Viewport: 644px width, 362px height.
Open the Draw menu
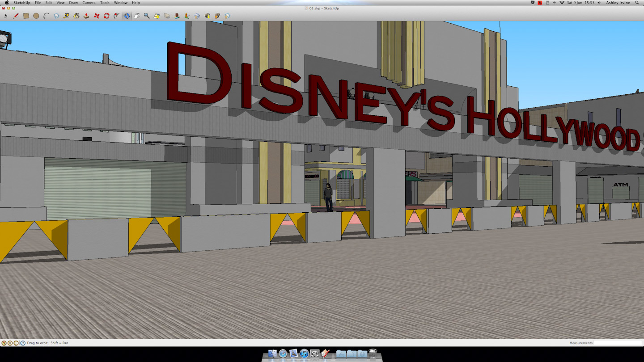[x=73, y=3]
